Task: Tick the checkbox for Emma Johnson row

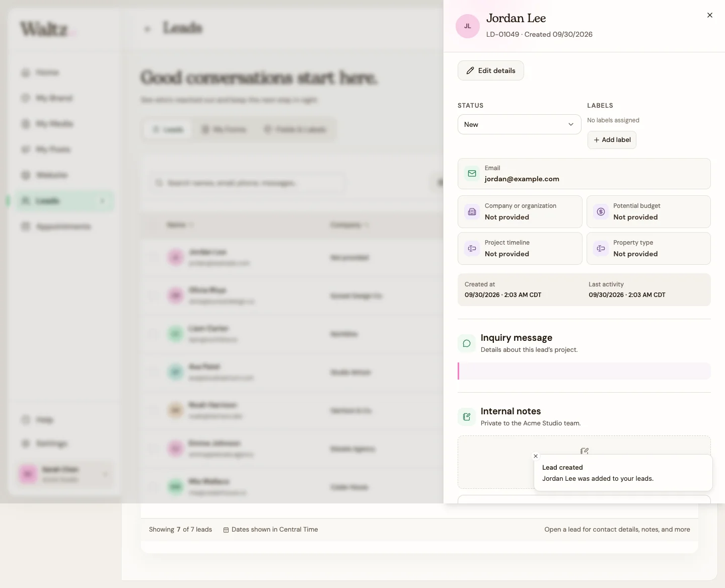Action: pyautogui.click(x=153, y=448)
